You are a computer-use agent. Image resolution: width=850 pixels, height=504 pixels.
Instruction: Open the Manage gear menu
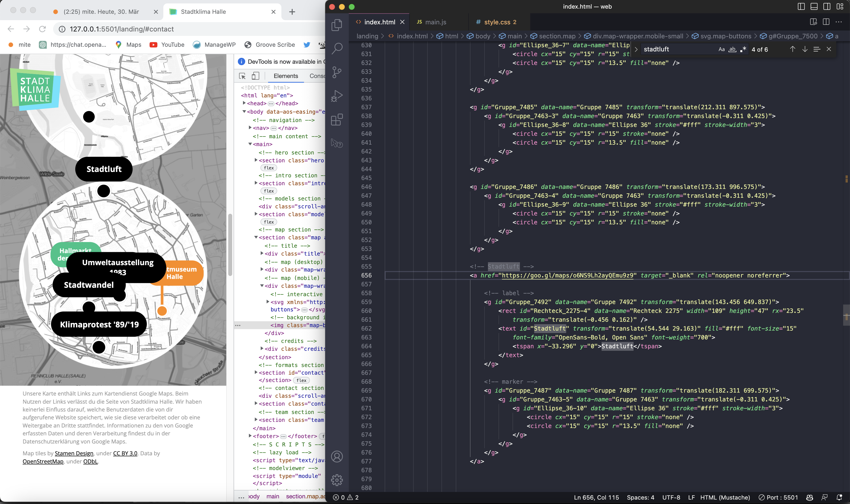tap(336, 480)
